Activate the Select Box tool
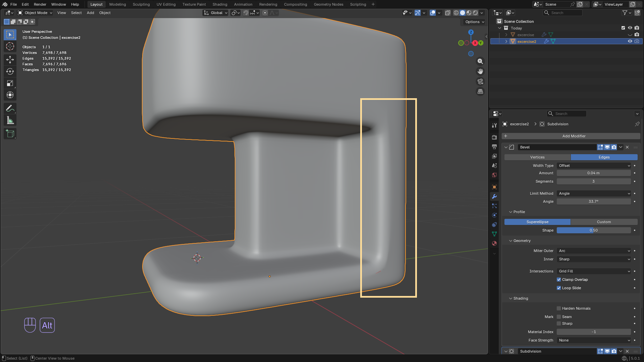 [x=10, y=35]
